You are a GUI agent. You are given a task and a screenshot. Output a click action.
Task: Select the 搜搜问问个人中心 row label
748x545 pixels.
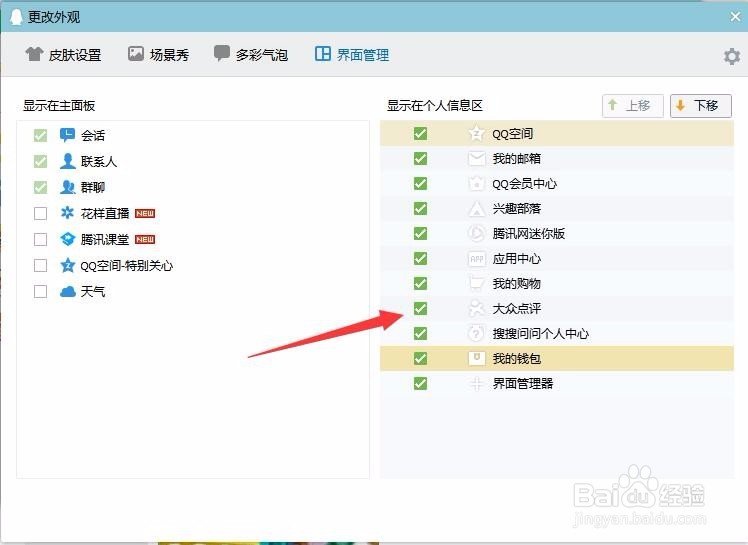click(541, 333)
